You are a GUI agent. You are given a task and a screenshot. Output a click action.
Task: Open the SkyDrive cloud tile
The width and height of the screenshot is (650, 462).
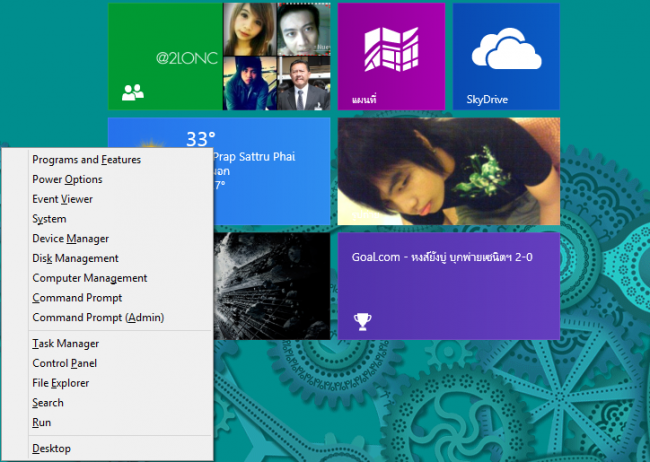pyautogui.click(x=505, y=56)
